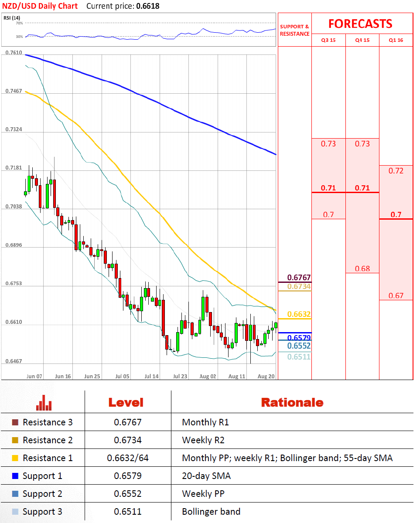Click the 0.6632 resistance level marker
The image size is (420, 523).
pyautogui.click(x=299, y=314)
